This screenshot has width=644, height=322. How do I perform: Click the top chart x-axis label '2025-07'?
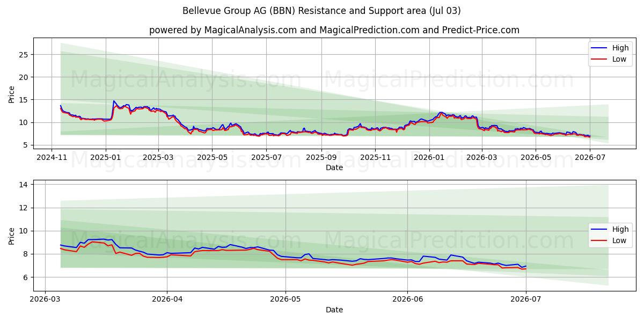[267, 157]
